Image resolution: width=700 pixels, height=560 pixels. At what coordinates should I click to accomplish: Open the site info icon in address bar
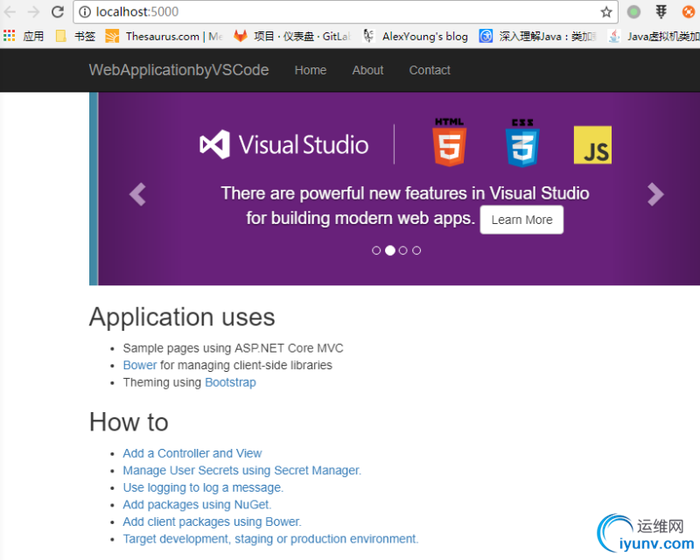pyautogui.click(x=85, y=12)
